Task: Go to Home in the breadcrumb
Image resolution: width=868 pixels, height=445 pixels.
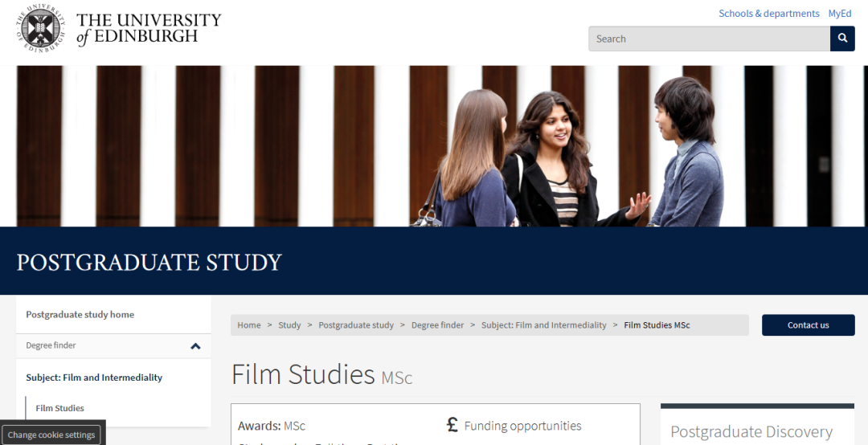Action: click(x=249, y=325)
